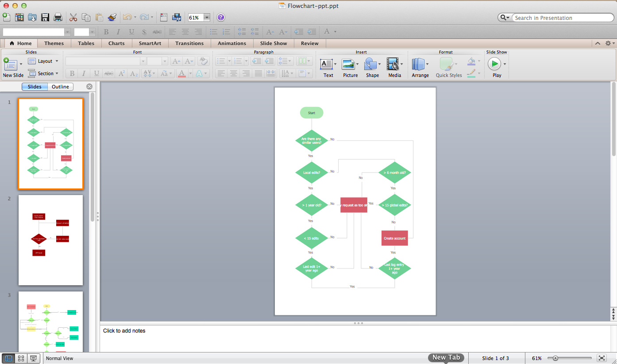
Task: Open the zoom percentage dropdown
Action: pos(207,18)
